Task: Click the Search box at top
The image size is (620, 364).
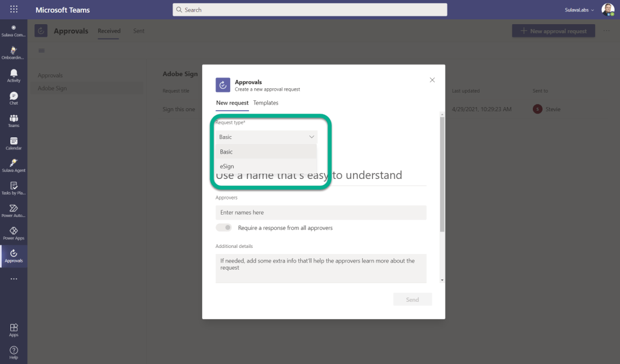Action: click(x=310, y=10)
